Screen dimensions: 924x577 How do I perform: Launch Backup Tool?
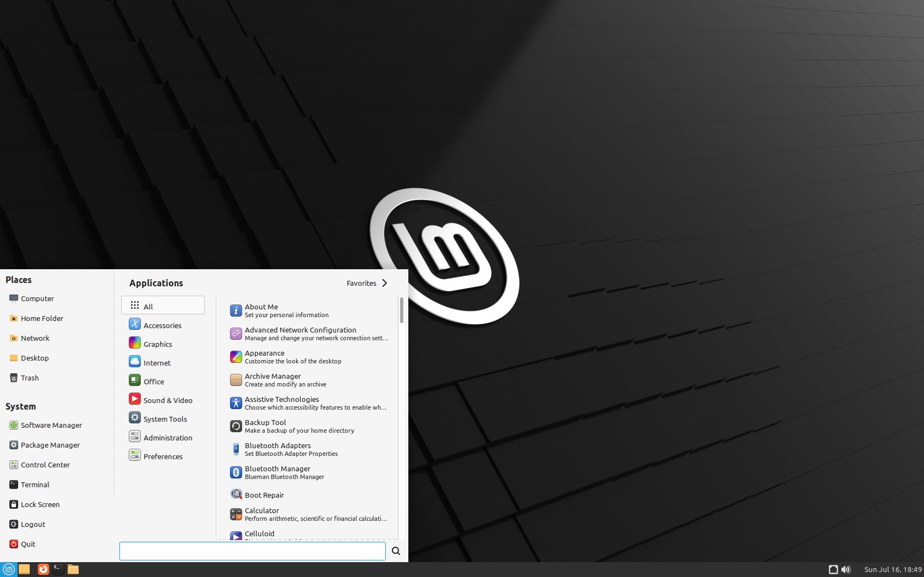309,426
